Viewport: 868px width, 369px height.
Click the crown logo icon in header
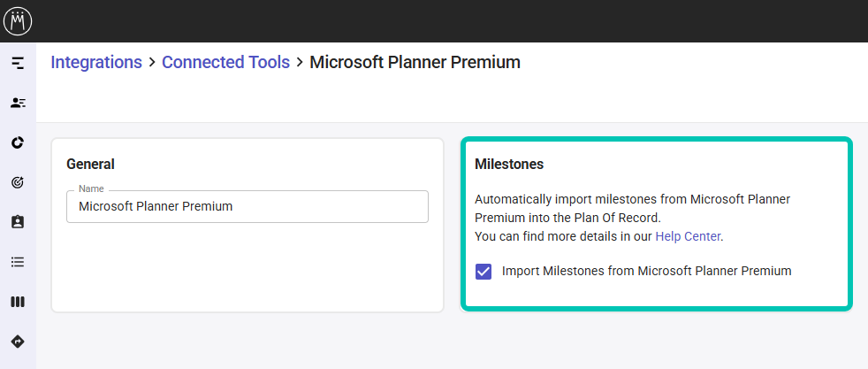click(x=18, y=21)
